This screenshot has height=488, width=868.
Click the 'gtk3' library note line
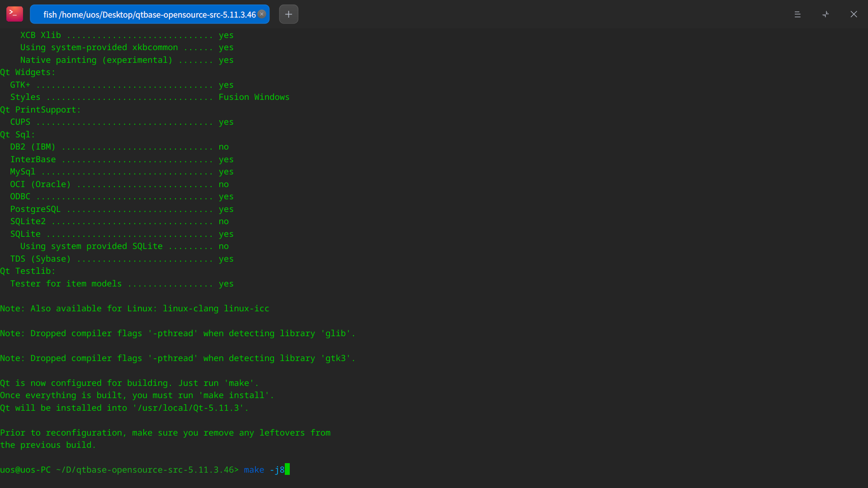(178, 358)
